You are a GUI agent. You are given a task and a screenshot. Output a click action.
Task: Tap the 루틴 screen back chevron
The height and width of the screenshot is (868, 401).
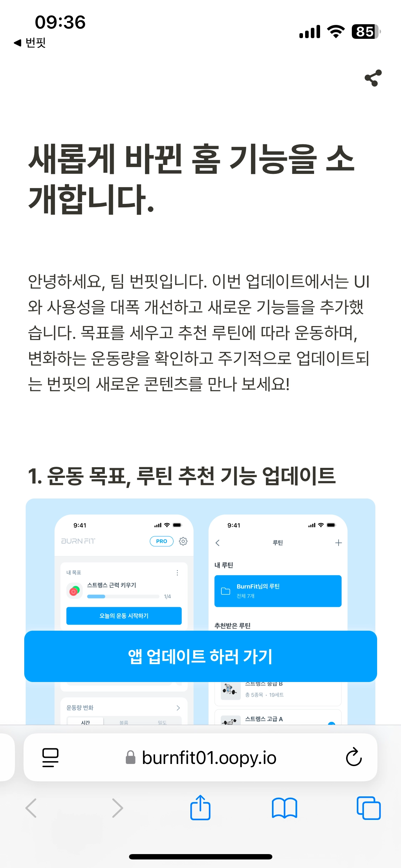[x=217, y=543]
